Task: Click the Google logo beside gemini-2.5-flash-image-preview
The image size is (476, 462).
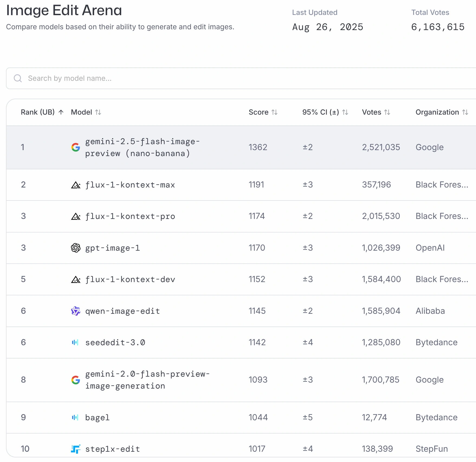Action: (x=76, y=147)
